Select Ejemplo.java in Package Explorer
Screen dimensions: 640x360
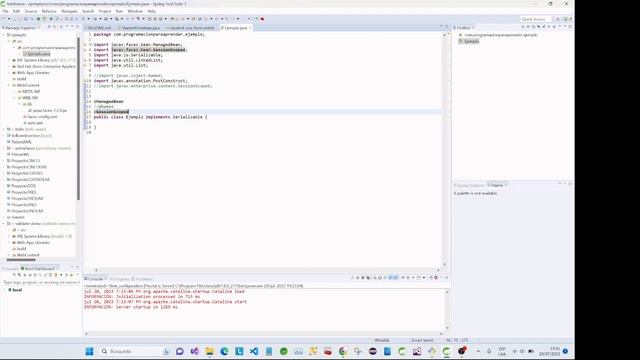(x=37, y=54)
